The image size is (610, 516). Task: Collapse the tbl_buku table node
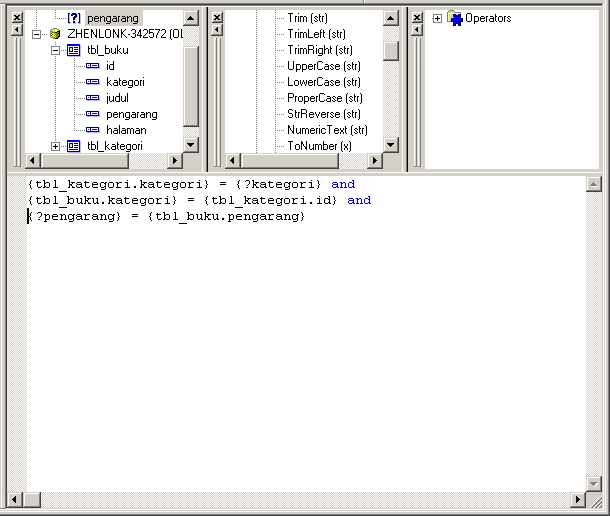(55, 50)
